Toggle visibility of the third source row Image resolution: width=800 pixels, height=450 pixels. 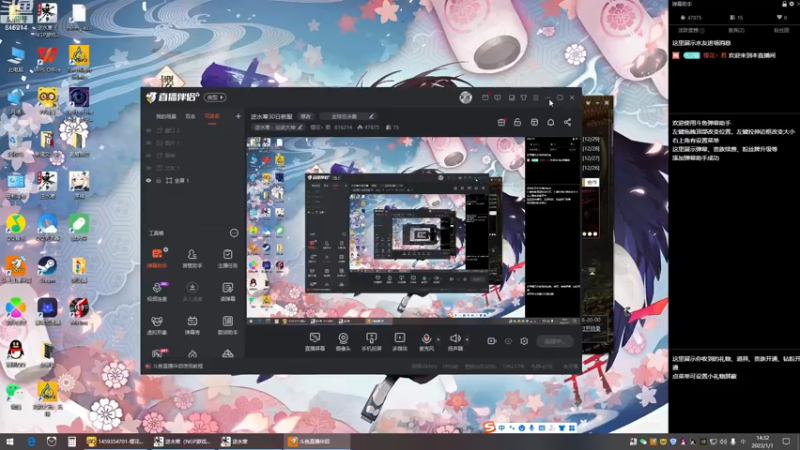pyautogui.click(x=148, y=155)
